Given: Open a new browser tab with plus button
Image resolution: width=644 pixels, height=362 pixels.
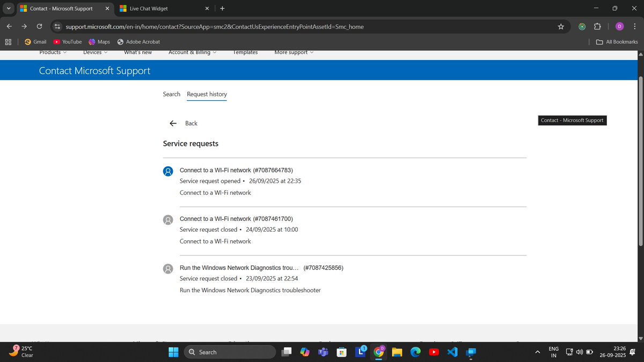Looking at the screenshot, I should click(222, 9).
